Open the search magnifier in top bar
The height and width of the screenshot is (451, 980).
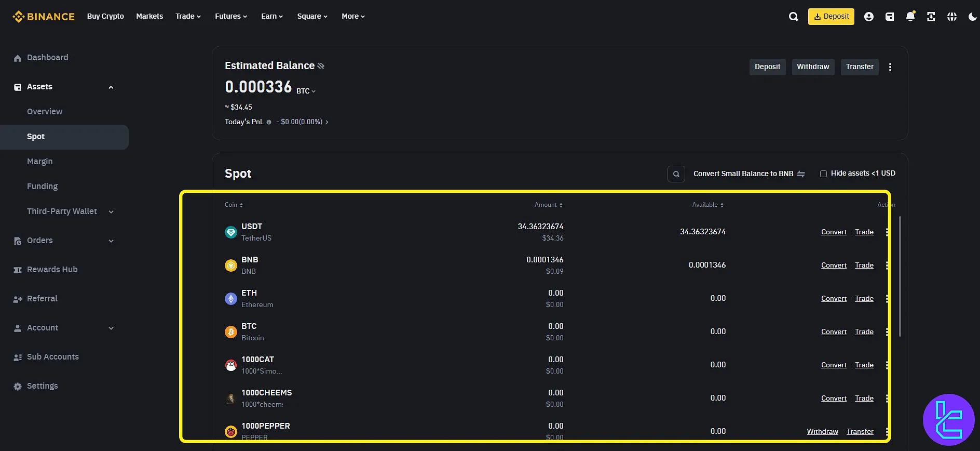click(794, 17)
